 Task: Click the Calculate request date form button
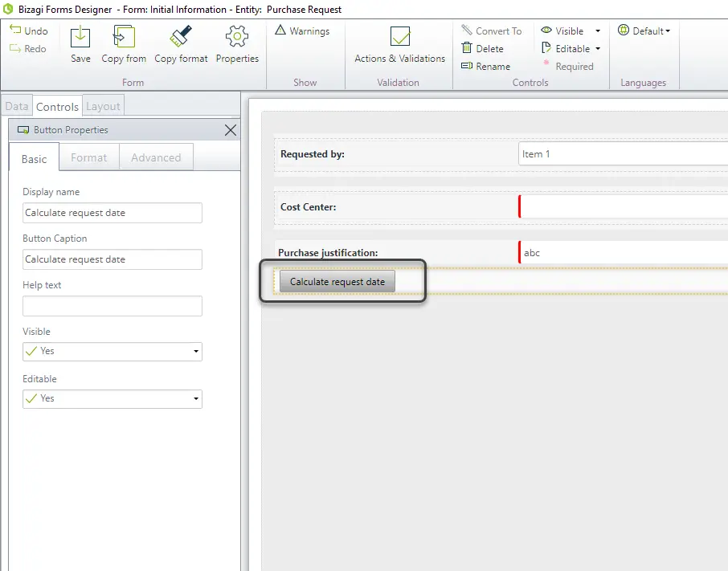(x=337, y=282)
